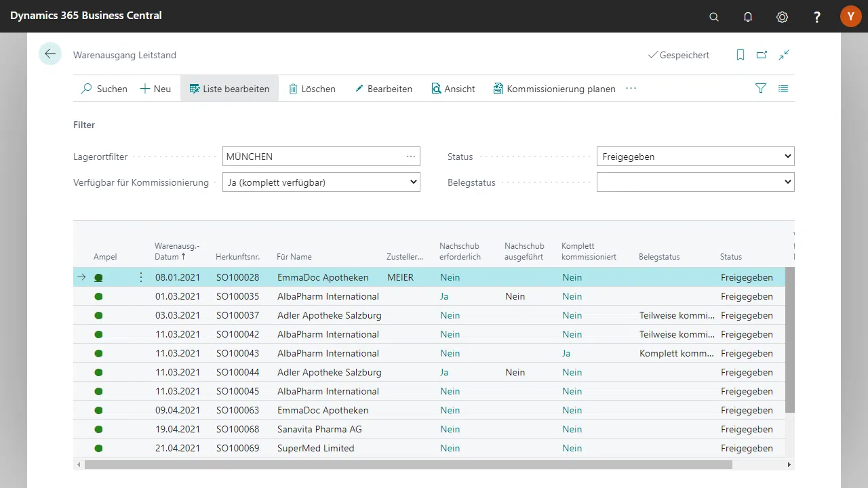Click Belegstatus Komplett komm... for SO100043
Image resolution: width=868 pixels, height=488 pixels.
tap(676, 353)
